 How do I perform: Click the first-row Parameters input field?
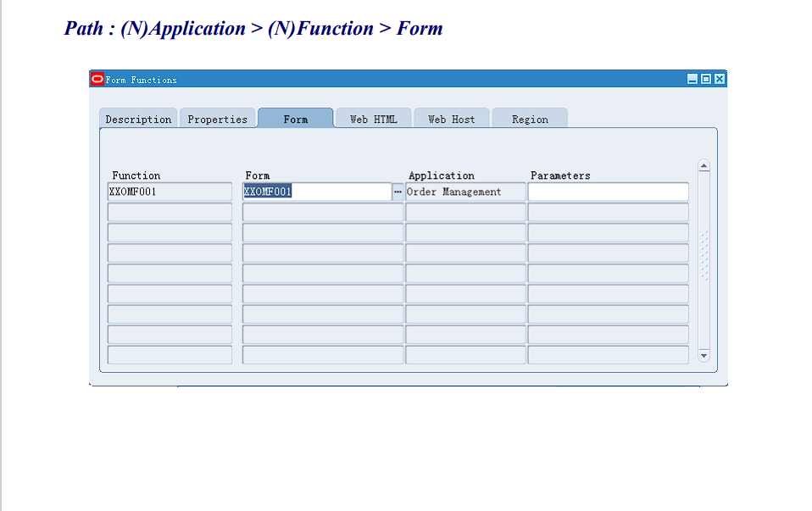[608, 192]
